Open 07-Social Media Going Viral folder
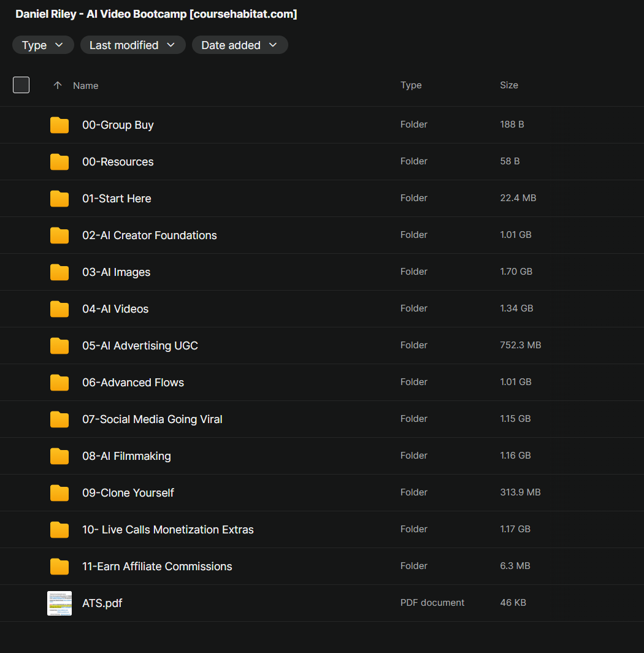Screen dimensions: 644x653 (152, 419)
